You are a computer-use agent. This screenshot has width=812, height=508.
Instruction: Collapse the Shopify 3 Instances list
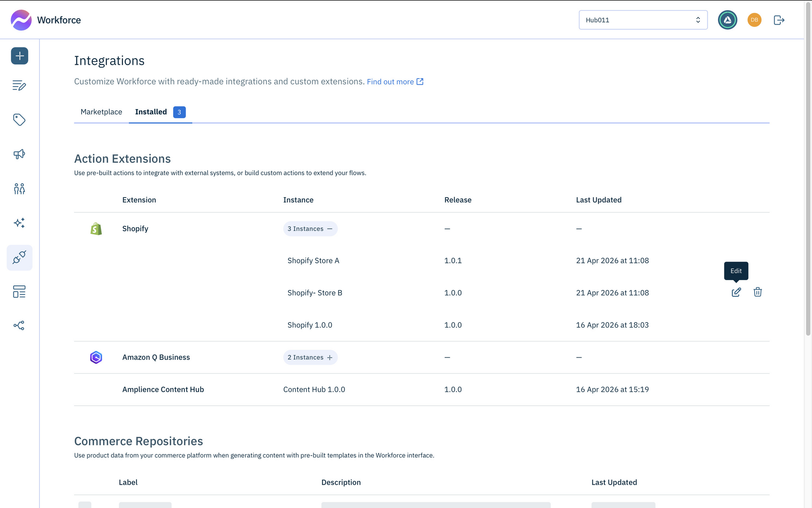pyautogui.click(x=310, y=229)
